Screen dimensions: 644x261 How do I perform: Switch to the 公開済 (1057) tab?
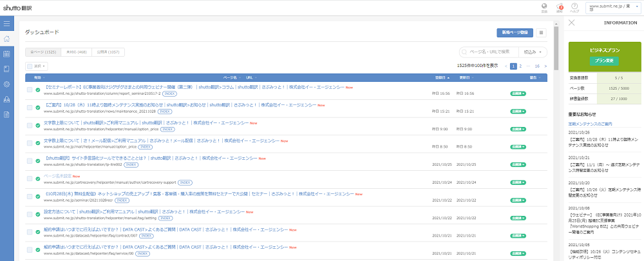[108, 52]
